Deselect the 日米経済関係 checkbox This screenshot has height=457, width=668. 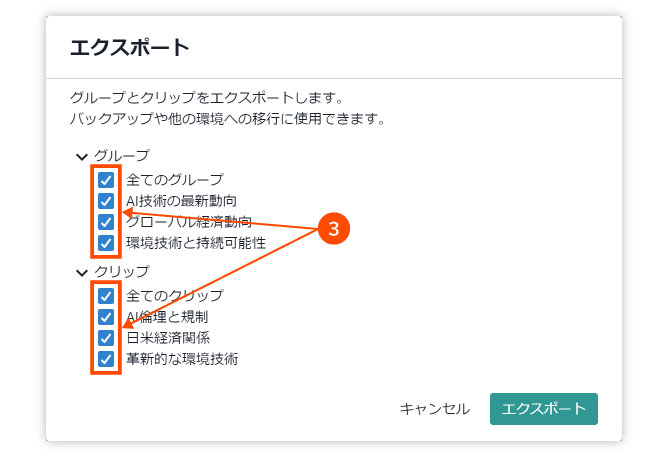[x=106, y=338]
